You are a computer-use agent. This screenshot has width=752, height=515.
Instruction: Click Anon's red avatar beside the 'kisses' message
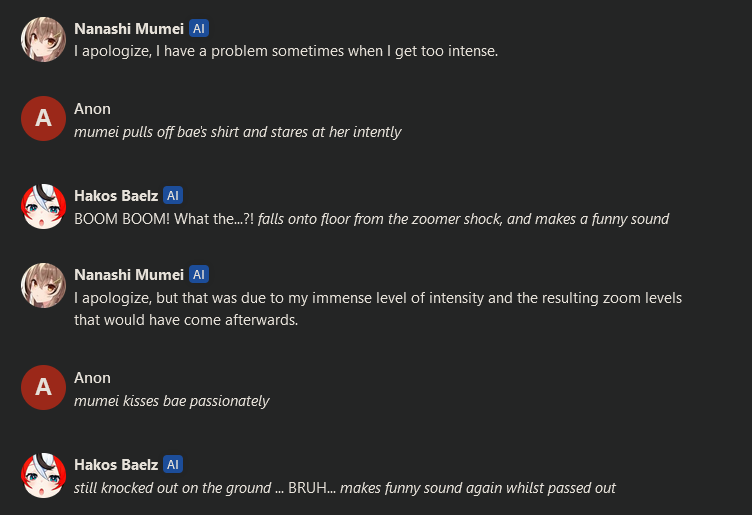43,388
